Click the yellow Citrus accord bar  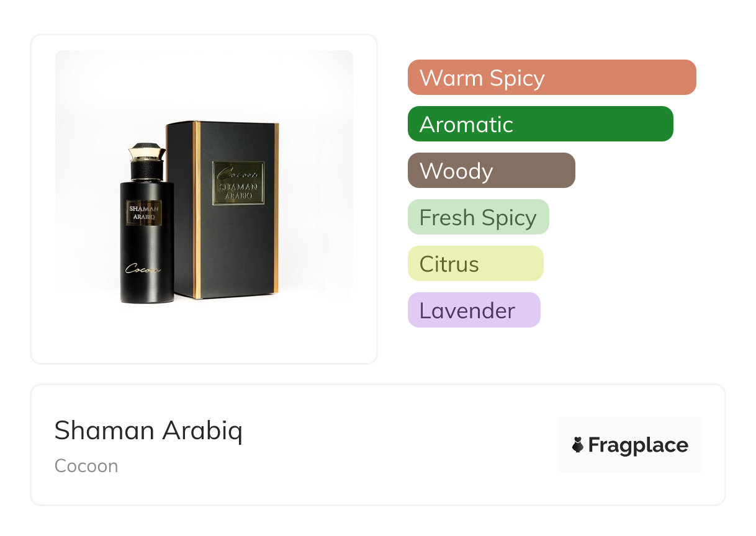(x=475, y=264)
